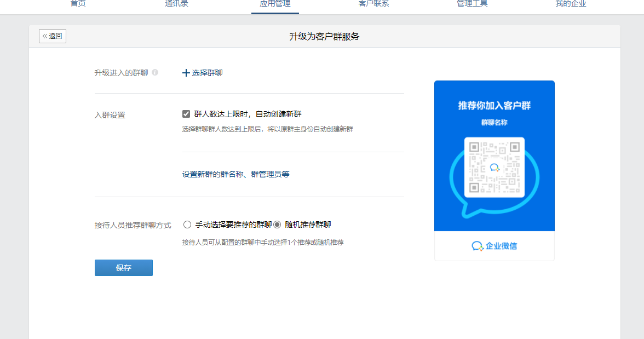Click the 企业微信 logo icon below the card
This screenshot has width=644, height=339.
[x=478, y=246]
